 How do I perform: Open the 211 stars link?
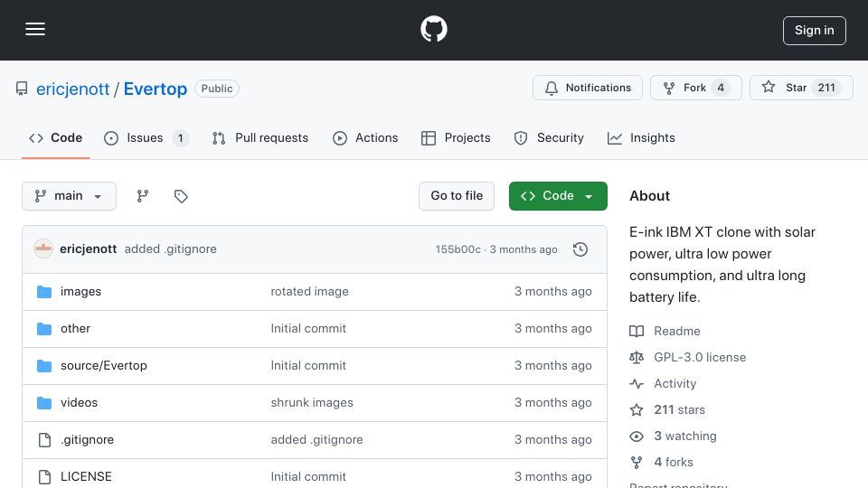(679, 410)
